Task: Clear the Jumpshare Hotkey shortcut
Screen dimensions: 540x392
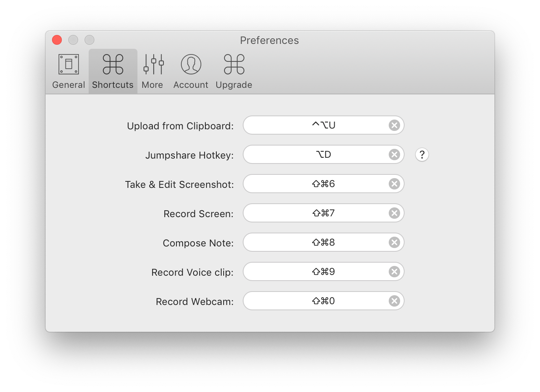Action: point(394,155)
